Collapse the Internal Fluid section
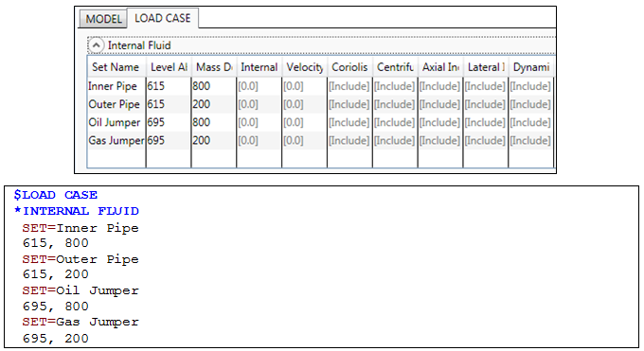 click(x=96, y=45)
